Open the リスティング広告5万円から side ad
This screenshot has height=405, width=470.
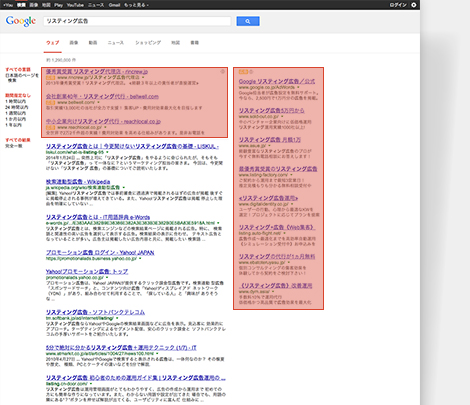[x=271, y=110]
